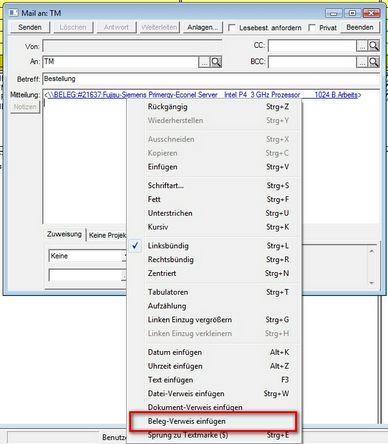Enable the Lesebest. anfordern checkbox
The image size is (388, 444).
pos(232,27)
